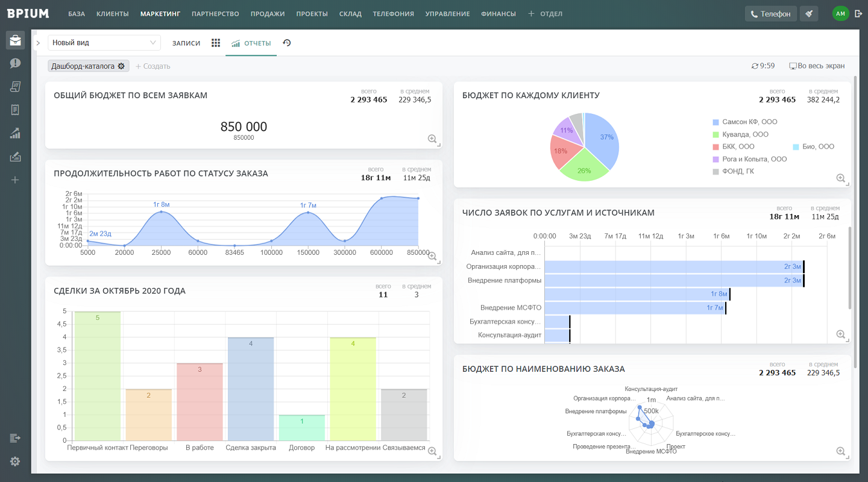Click the gear on Дашборд-каталога tab
868x482 pixels.
coord(121,66)
